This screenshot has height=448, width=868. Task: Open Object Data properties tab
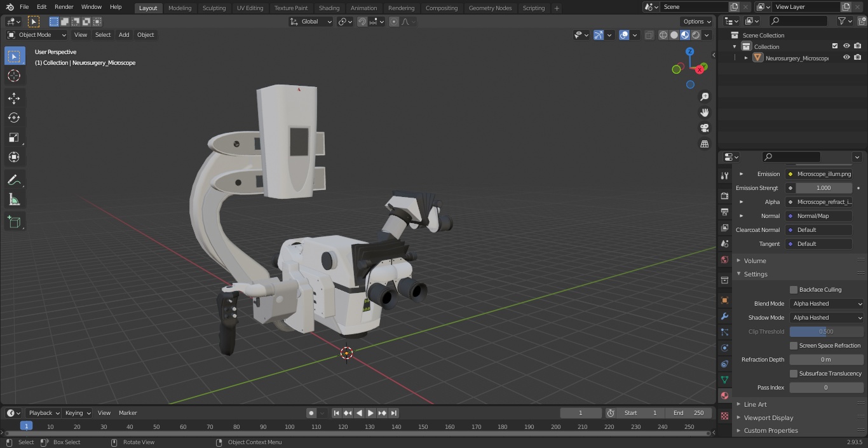point(724,379)
